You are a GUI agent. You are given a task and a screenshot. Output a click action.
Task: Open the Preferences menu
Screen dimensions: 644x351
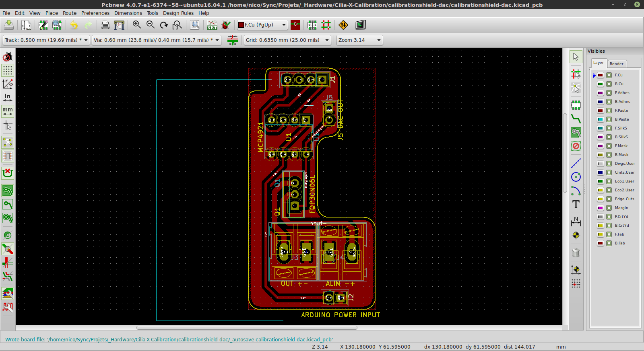coord(95,13)
